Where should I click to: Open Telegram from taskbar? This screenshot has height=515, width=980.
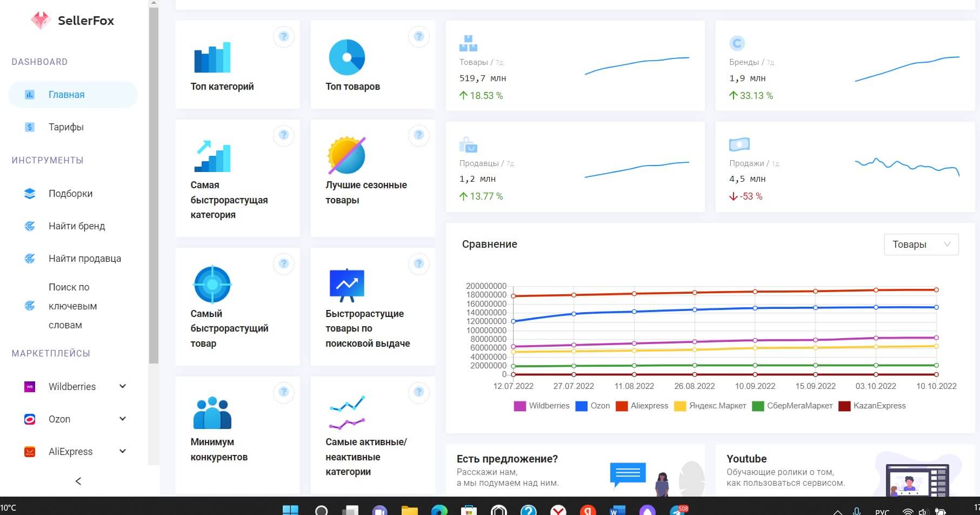click(x=678, y=510)
